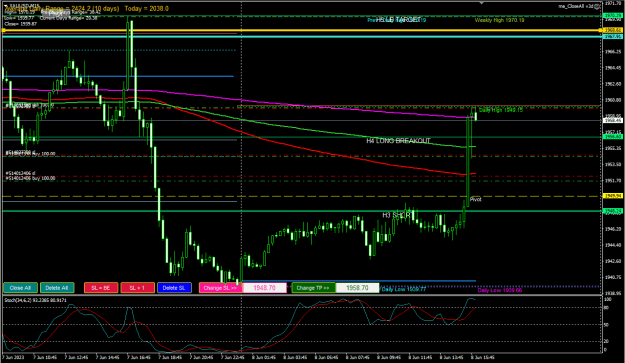Click the SL + 1 button
Image resolution: width=625 pixels, height=363 pixels.
pos(138,288)
